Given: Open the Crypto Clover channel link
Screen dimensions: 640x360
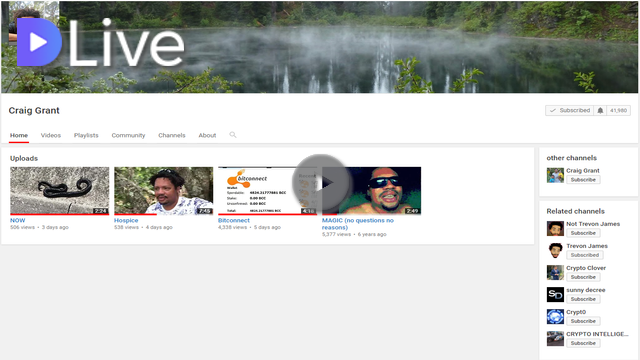Looking at the screenshot, I should 586,268.
